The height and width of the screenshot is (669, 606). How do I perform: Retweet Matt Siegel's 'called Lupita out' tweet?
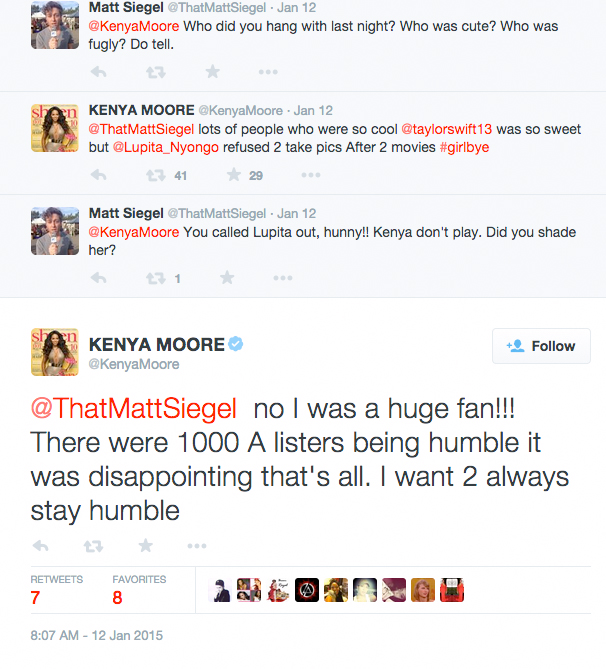pos(155,278)
